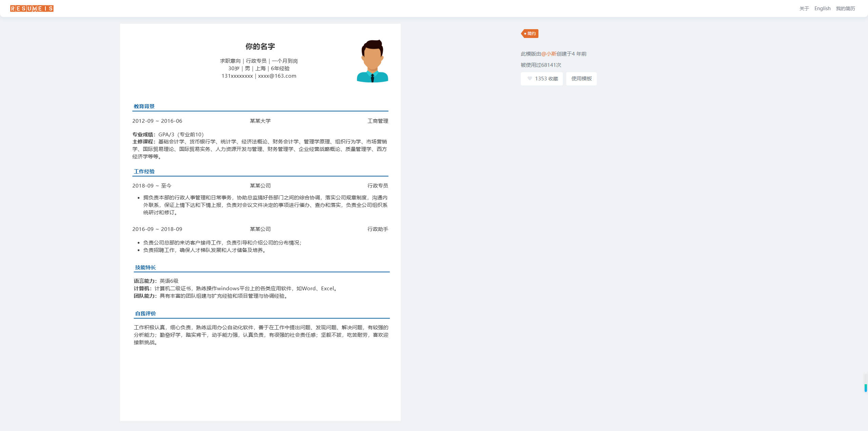868x431 pixels.
Task: Click the 自我评价 section heading
Action: pos(145,313)
